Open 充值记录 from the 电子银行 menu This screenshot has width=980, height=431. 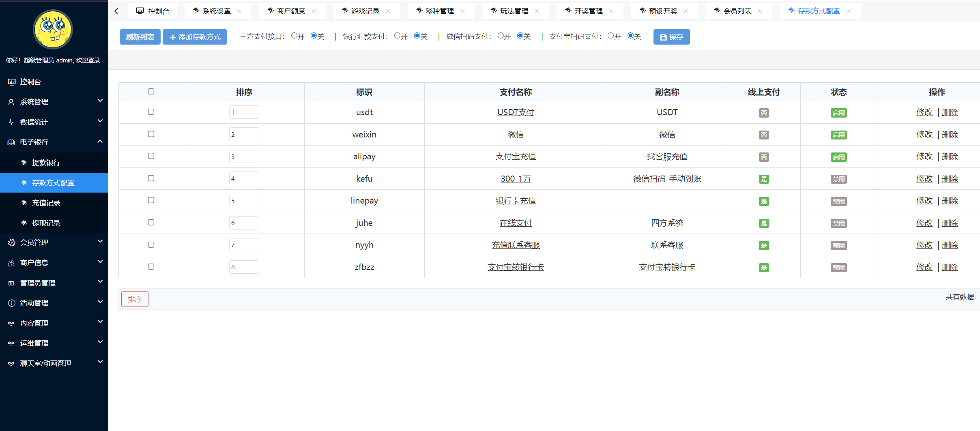pos(46,203)
